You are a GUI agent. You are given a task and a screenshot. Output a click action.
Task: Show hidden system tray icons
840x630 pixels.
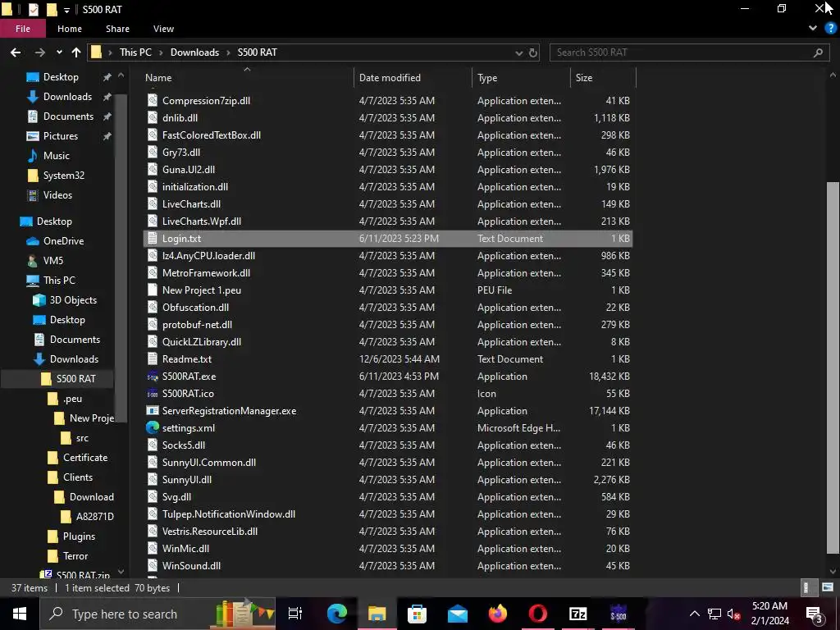(x=694, y=614)
